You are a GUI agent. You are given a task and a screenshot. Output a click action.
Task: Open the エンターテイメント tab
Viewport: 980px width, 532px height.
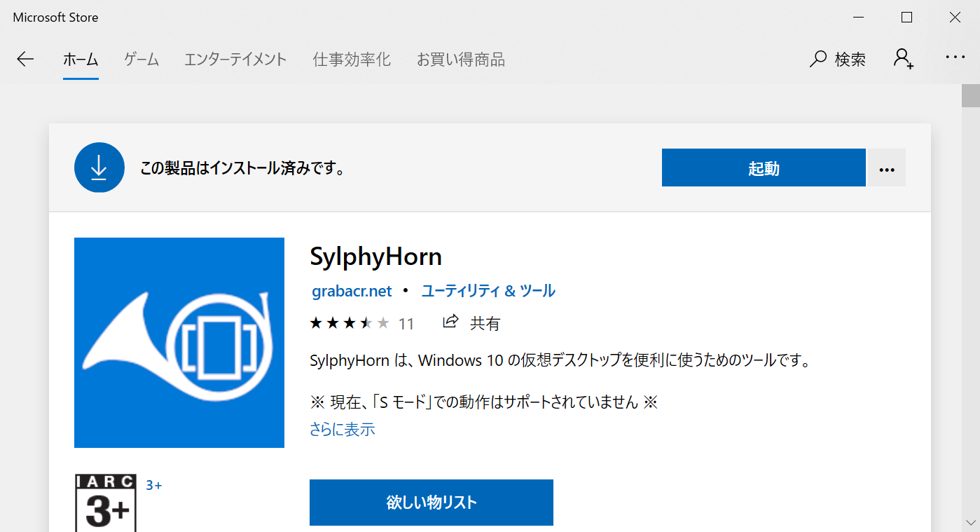(x=235, y=60)
